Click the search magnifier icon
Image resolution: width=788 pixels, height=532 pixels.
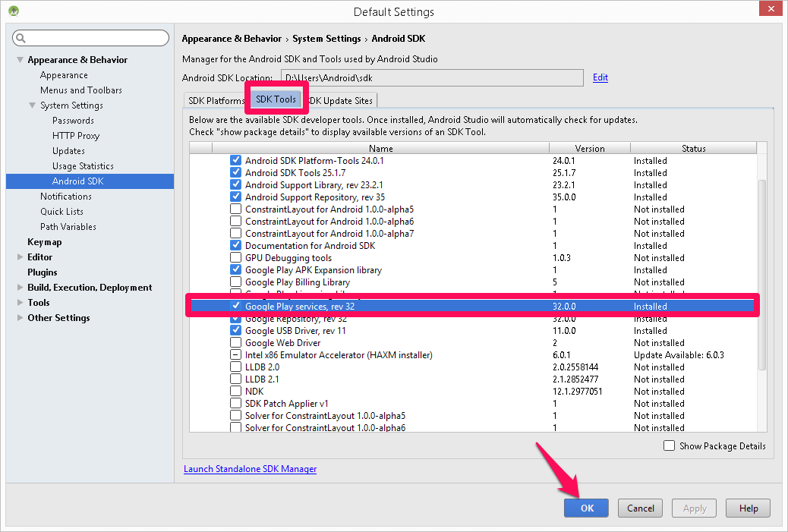click(x=20, y=38)
